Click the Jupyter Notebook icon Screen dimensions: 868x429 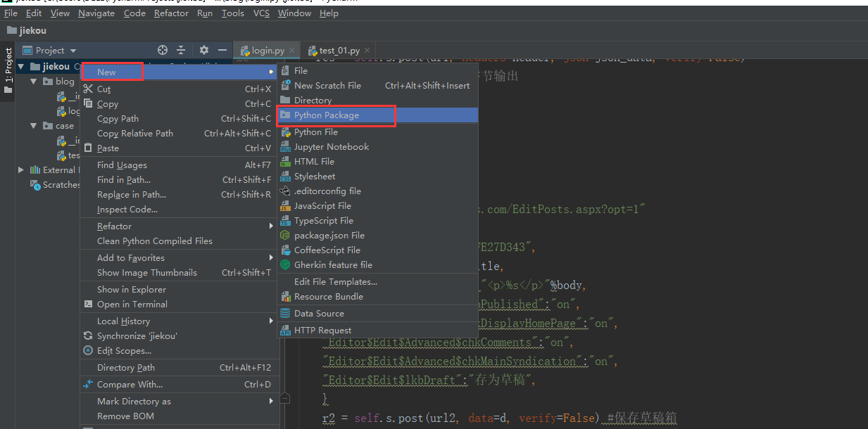285,147
